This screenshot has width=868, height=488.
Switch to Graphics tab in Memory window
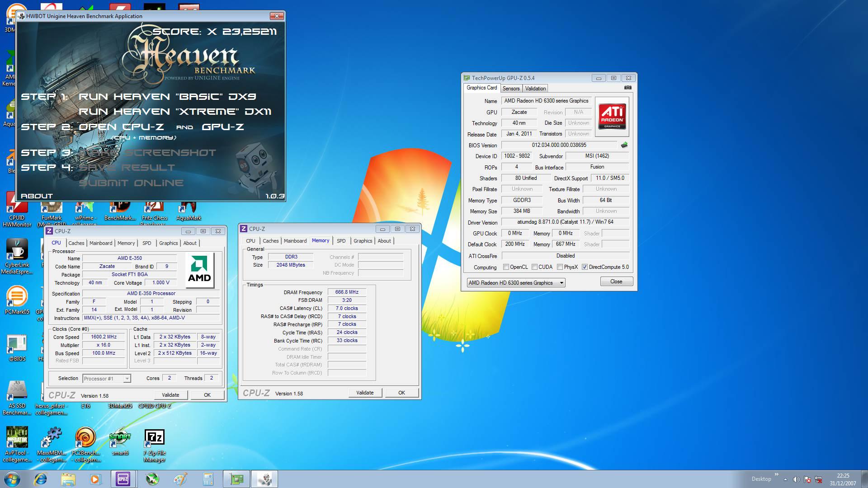coord(363,241)
